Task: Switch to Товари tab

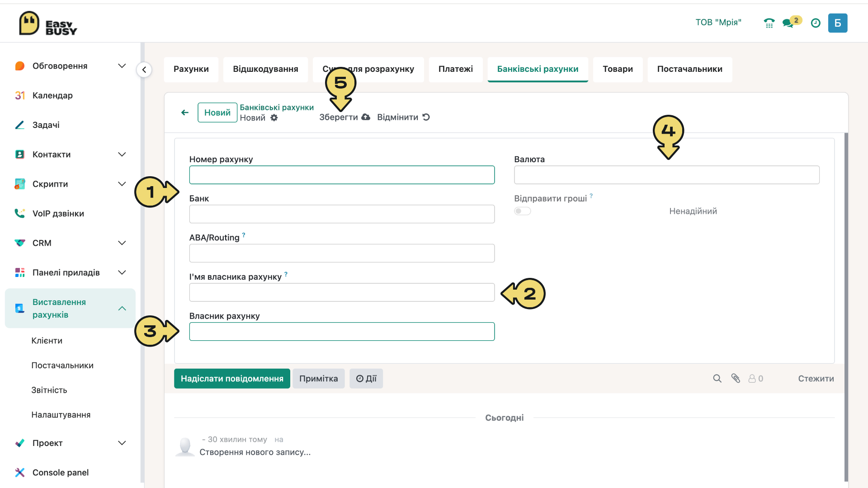Action: [618, 70]
